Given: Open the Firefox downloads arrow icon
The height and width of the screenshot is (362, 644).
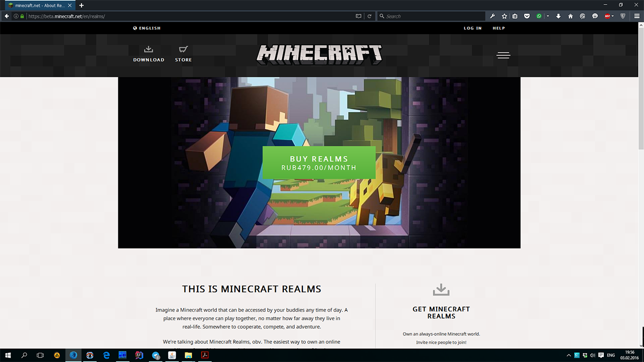Looking at the screenshot, I should [x=558, y=16].
